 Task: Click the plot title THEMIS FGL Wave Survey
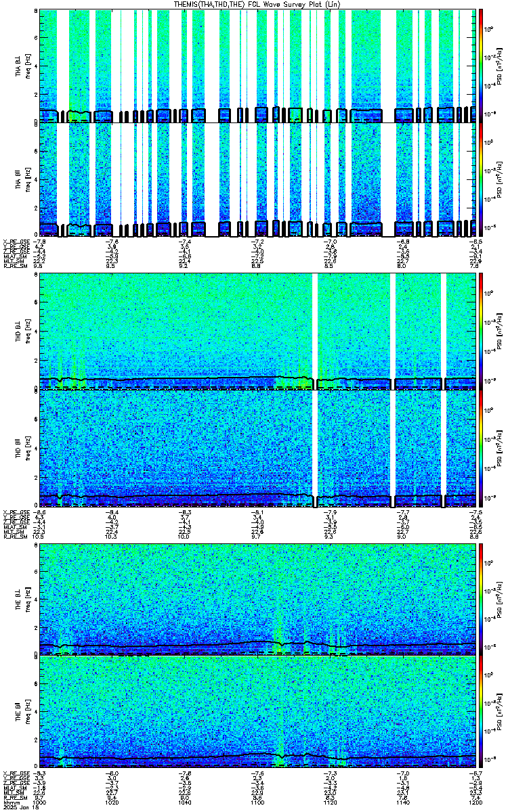257,4
